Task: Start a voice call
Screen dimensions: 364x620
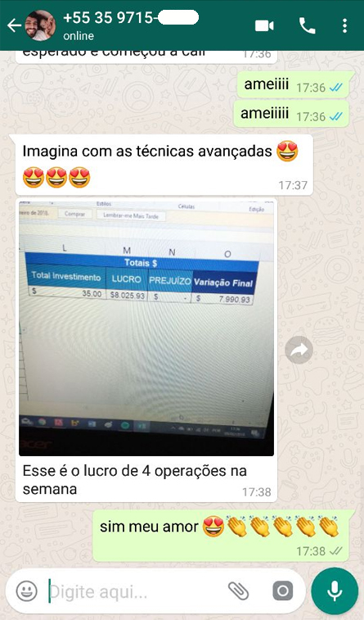Action: coord(307,26)
